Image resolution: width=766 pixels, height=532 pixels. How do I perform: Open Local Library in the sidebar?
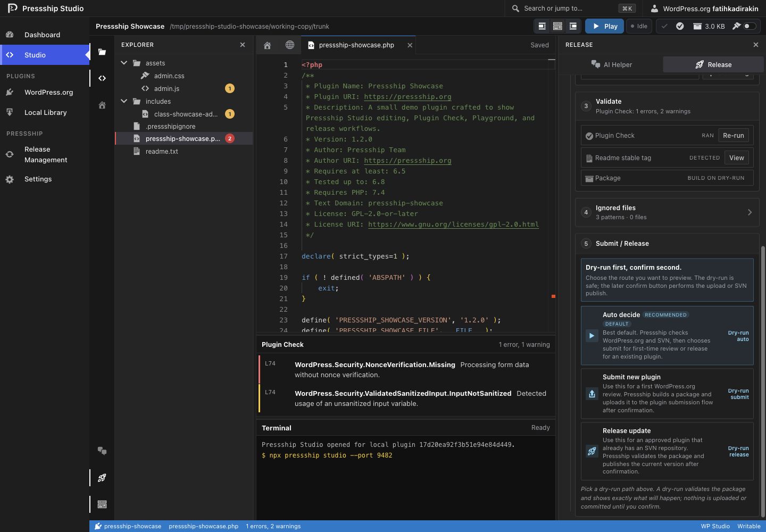click(45, 112)
